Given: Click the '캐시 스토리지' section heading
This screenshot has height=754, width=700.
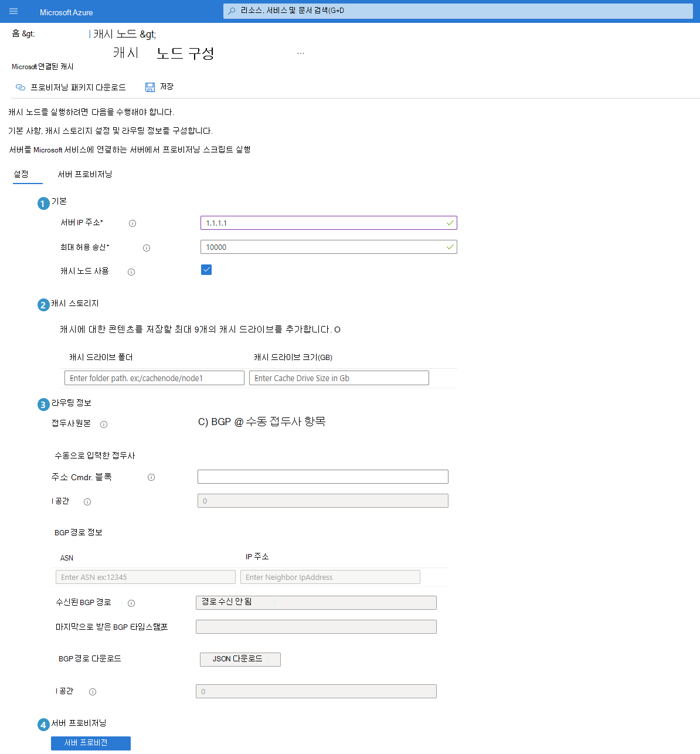Looking at the screenshot, I should pyautogui.click(x=75, y=303).
